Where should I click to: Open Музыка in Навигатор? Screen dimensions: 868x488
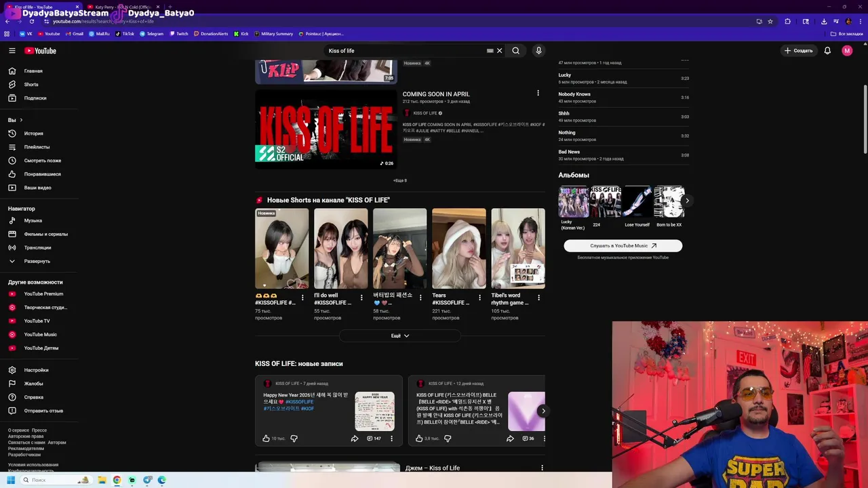(38, 220)
